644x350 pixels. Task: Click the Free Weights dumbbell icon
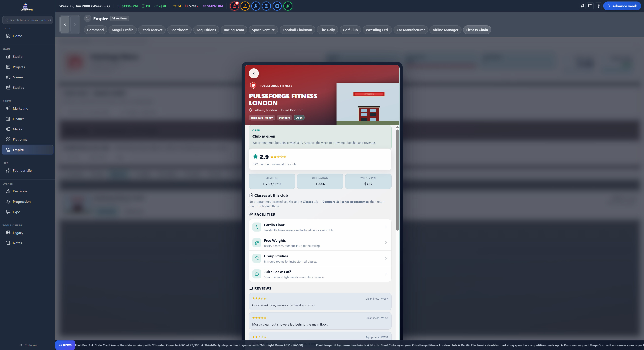[257, 243]
